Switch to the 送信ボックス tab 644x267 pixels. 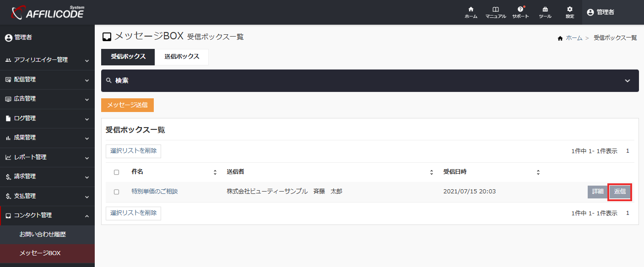point(182,57)
